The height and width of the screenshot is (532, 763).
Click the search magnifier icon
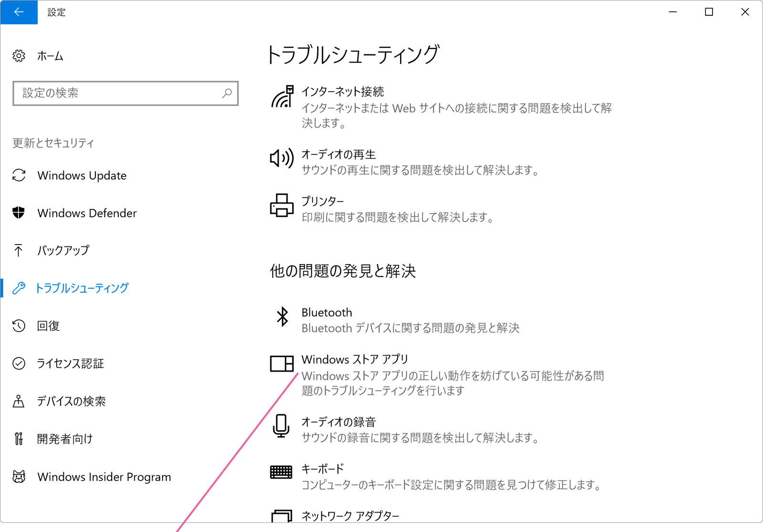pyautogui.click(x=227, y=93)
